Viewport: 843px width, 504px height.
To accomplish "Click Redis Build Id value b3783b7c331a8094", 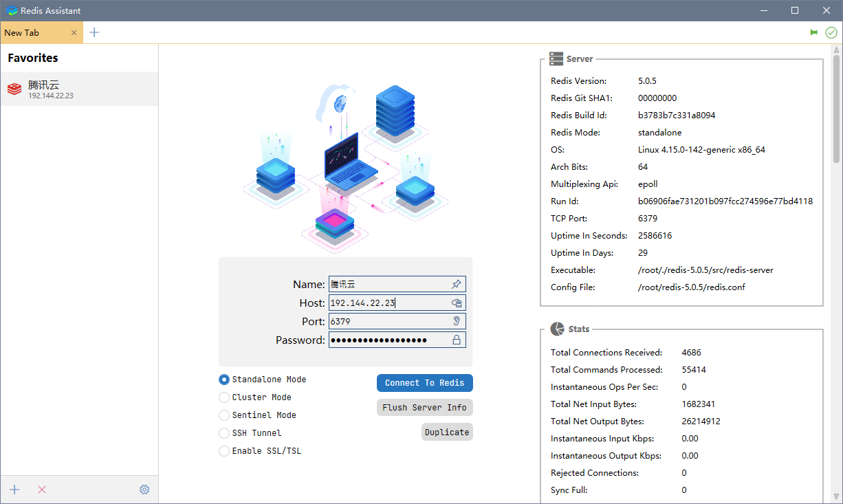I will click(x=677, y=116).
